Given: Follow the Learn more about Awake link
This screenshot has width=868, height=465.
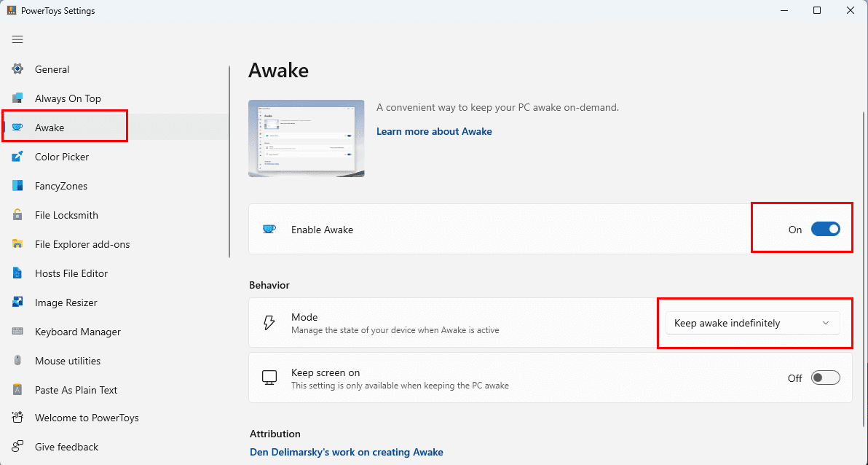Looking at the screenshot, I should click(434, 131).
